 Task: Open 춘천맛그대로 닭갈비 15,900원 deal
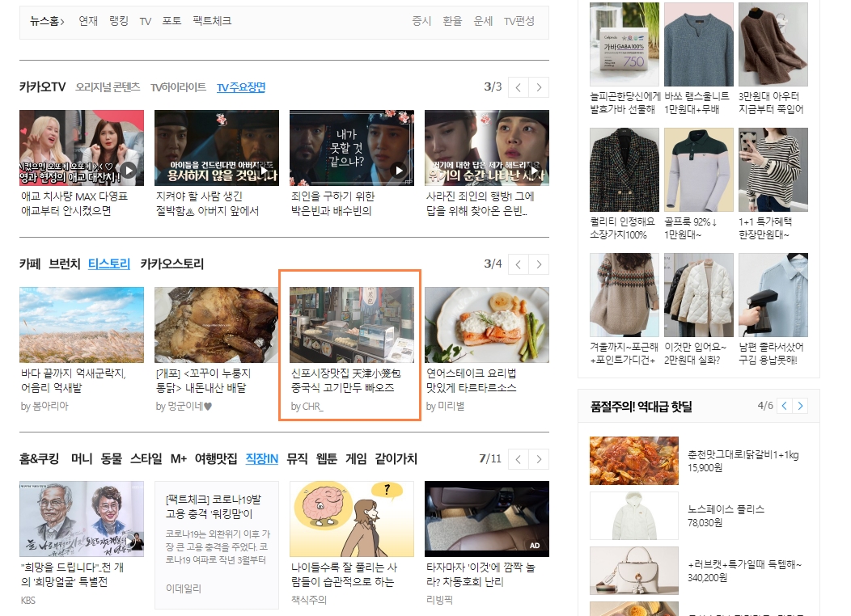tap(698, 460)
